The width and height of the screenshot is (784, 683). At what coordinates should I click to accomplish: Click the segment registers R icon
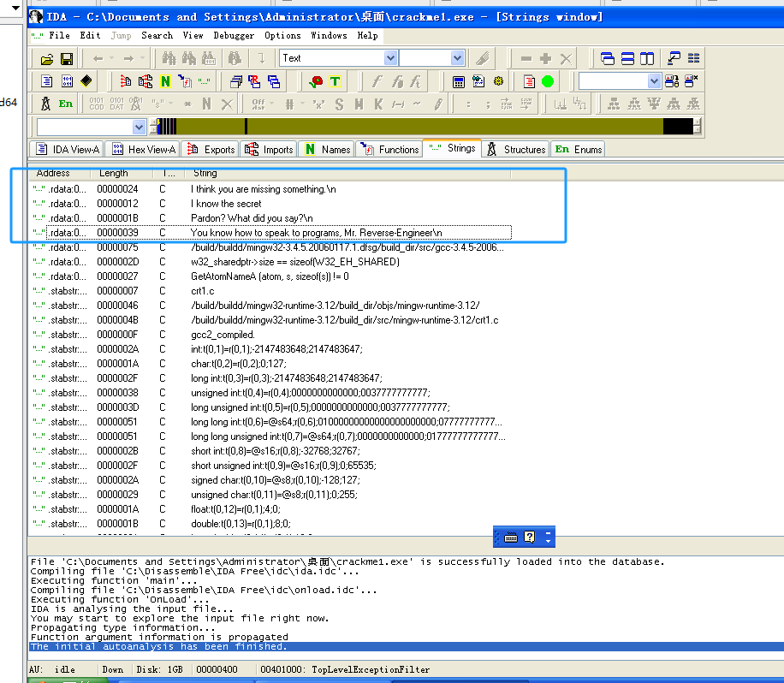click(x=254, y=81)
